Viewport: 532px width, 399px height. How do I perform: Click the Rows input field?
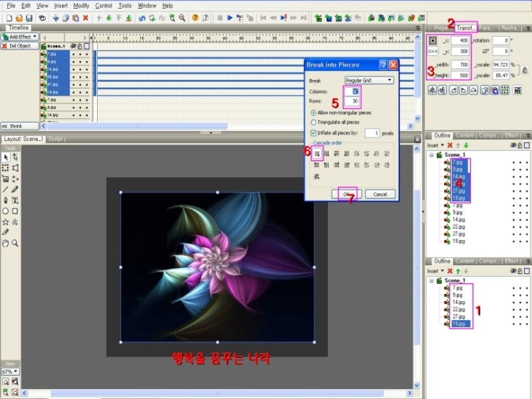point(352,101)
